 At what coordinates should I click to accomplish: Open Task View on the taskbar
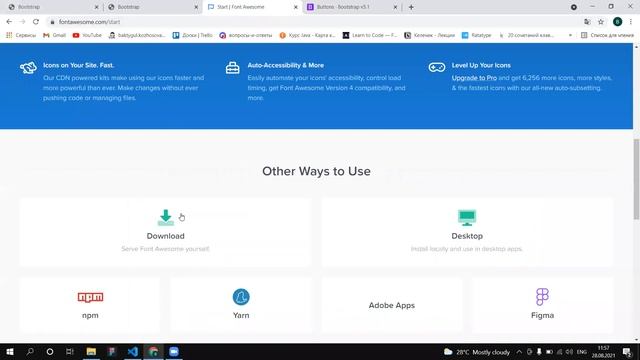click(x=70, y=351)
